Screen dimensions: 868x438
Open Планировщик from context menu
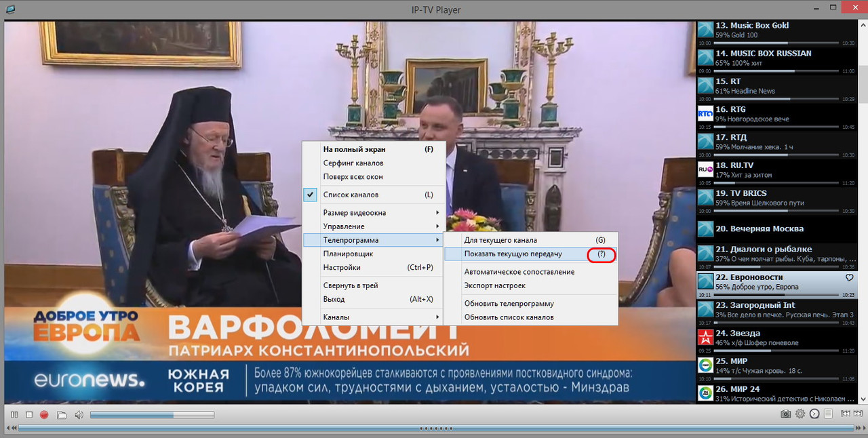[x=372, y=254]
